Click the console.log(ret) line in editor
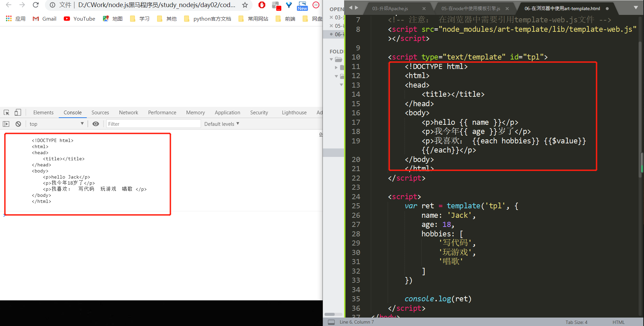Image resolution: width=644 pixels, height=326 pixels. (438, 299)
